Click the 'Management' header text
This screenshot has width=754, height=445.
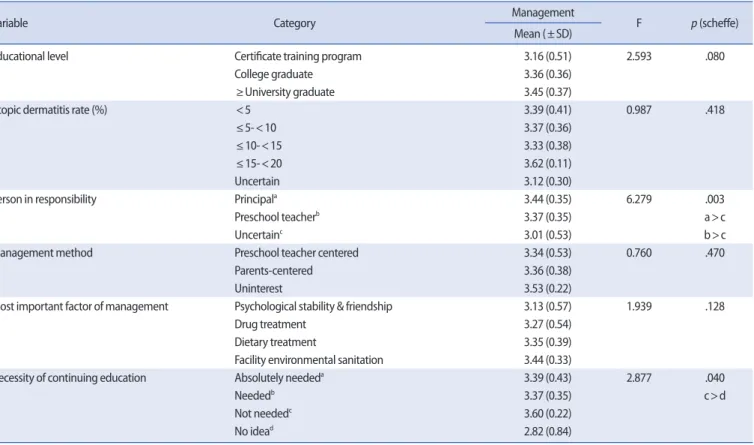point(542,13)
